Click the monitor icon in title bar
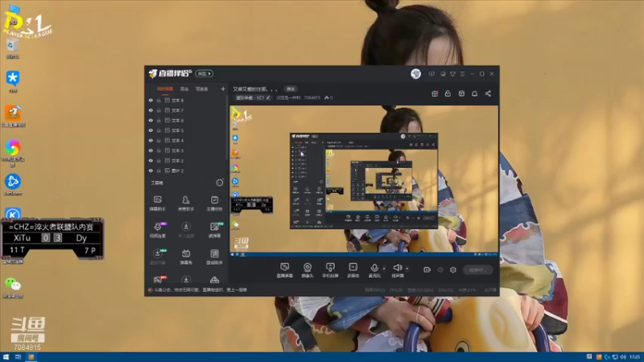Viewport: 644px width, 362px height. (443, 74)
